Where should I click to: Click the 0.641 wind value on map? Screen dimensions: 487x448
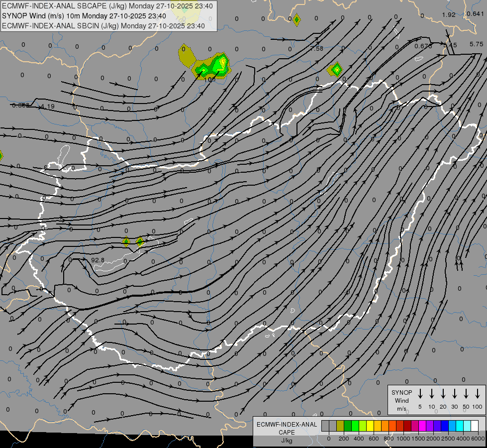(475, 13)
